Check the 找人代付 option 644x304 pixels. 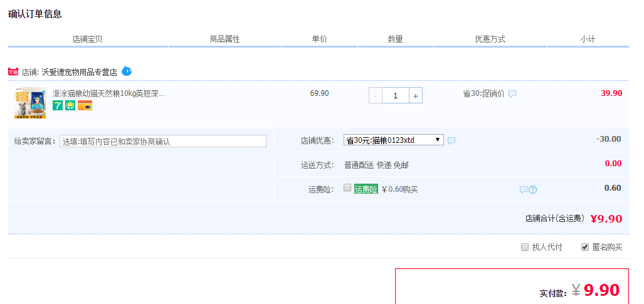click(525, 247)
